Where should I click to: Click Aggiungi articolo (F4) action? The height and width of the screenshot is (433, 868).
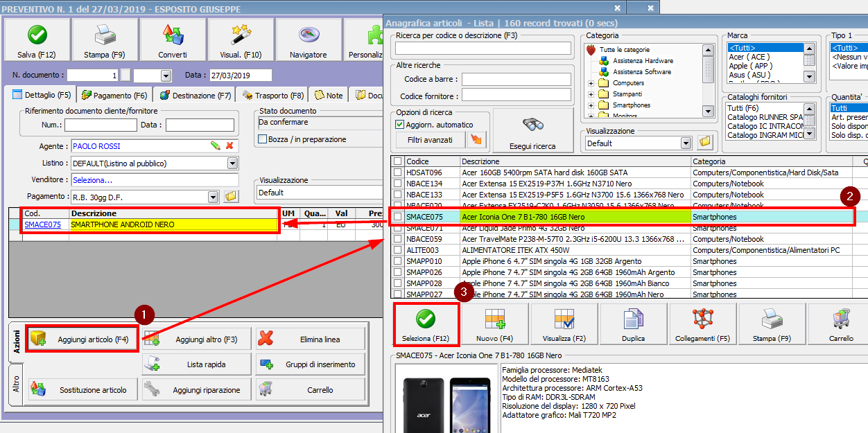click(x=83, y=339)
